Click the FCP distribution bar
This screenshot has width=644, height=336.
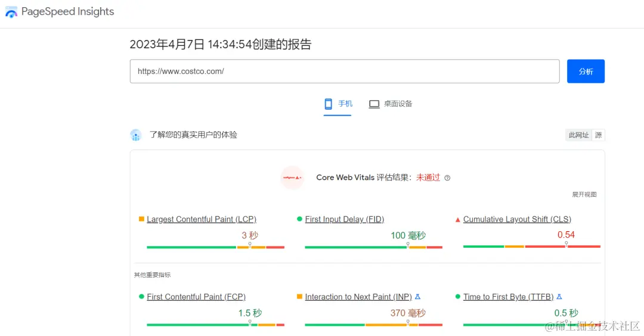[x=216, y=325]
